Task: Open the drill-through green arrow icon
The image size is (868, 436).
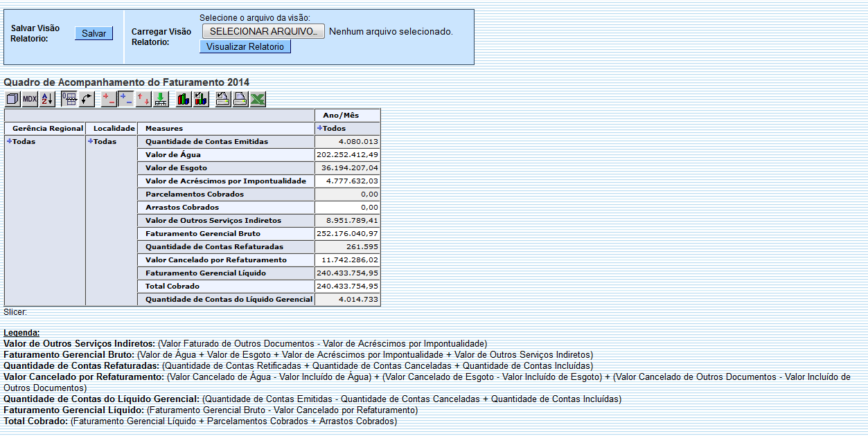Action: point(160,99)
